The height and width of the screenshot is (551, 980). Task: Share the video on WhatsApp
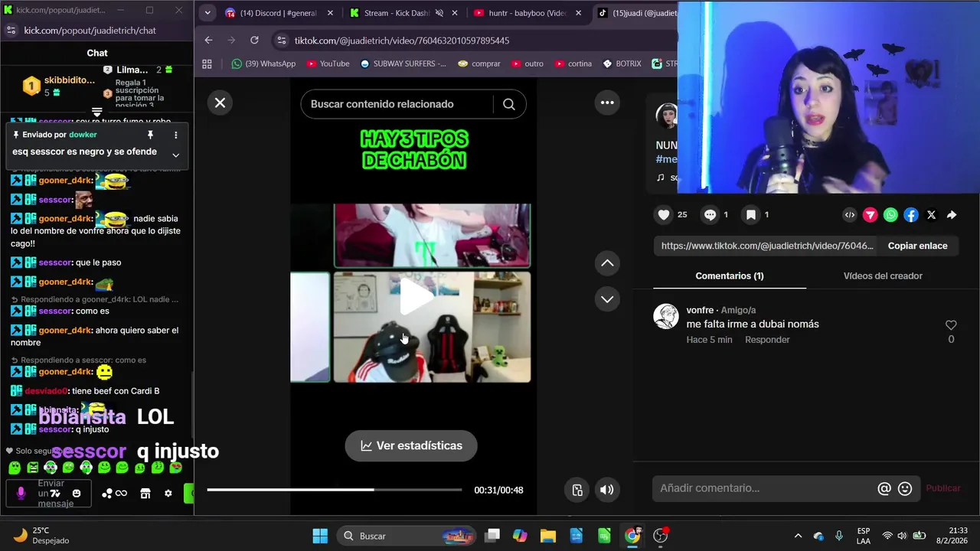point(890,215)
